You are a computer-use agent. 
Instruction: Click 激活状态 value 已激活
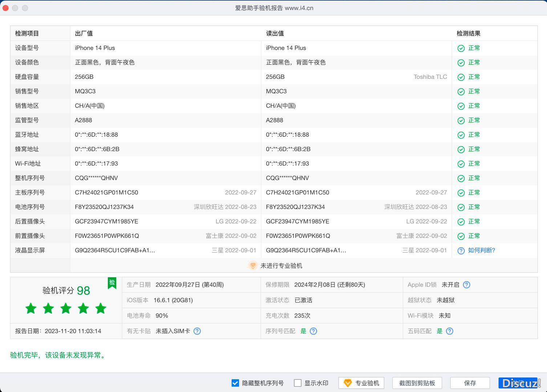pos(303,300)
